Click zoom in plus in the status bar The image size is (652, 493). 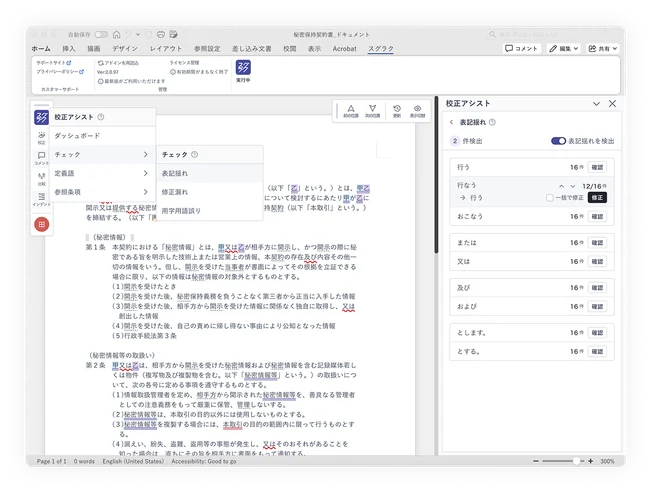(590, 461)
